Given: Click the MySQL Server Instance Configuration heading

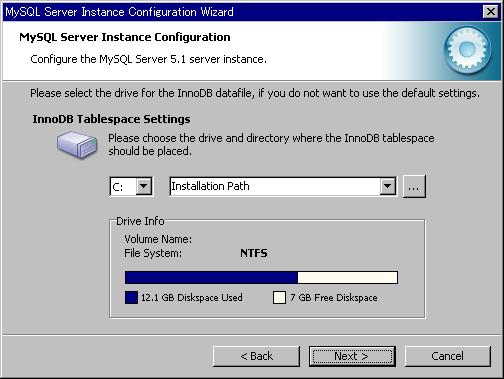Looking at the screenshot, I should 125,37.
